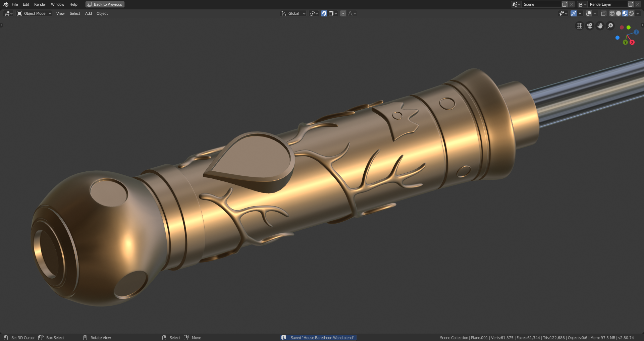This screenshot has height=341, width=644.
Task: Open the Help menu
Action: [73, 4]
